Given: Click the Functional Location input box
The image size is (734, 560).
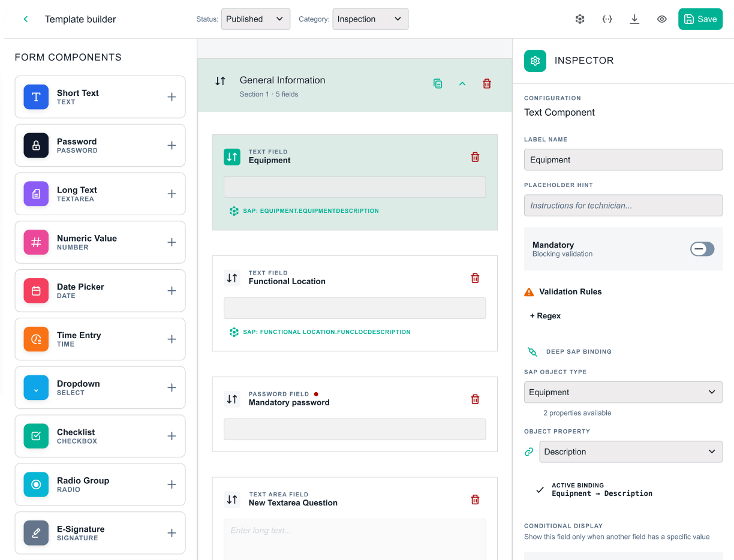Looking at the screenshot, I should click(x=354, y=308).
